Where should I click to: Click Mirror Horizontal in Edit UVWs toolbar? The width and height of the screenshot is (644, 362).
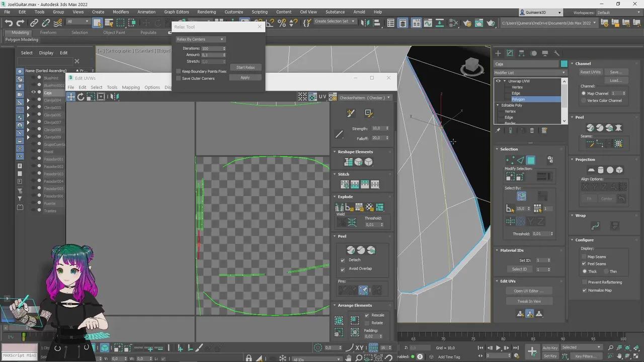pyautogui.click(x=114, y=97)
